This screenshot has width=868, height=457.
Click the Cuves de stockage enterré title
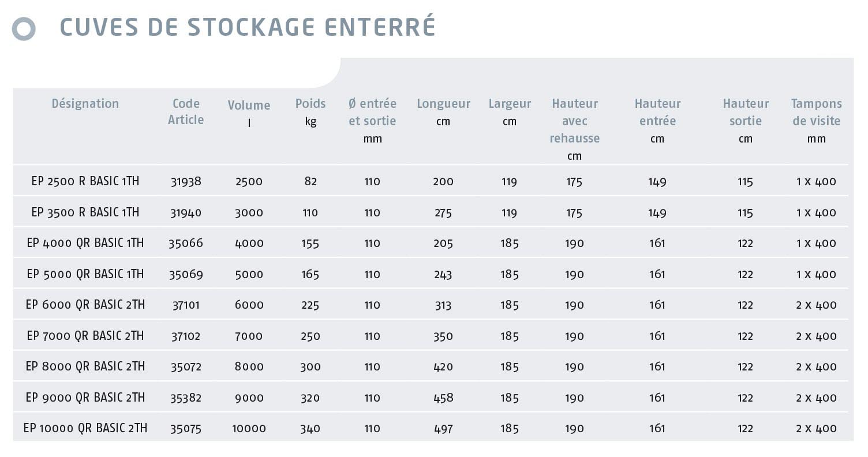(x=248, y=28)
